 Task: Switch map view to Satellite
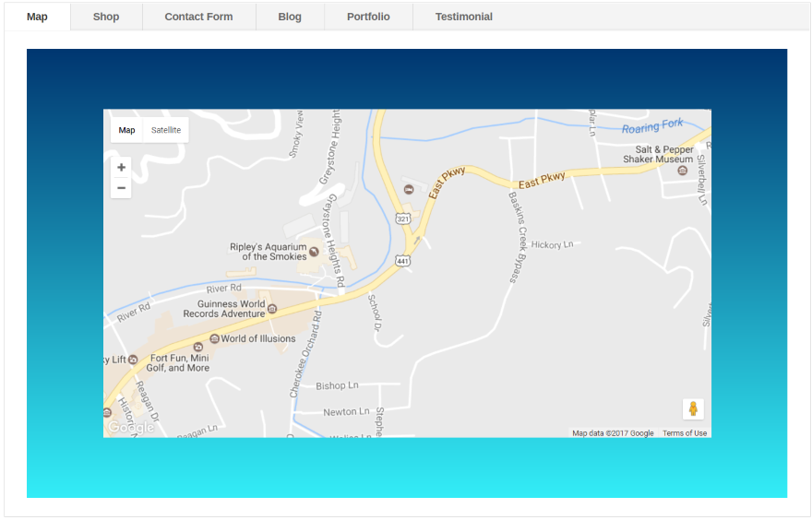coord(166,130)
